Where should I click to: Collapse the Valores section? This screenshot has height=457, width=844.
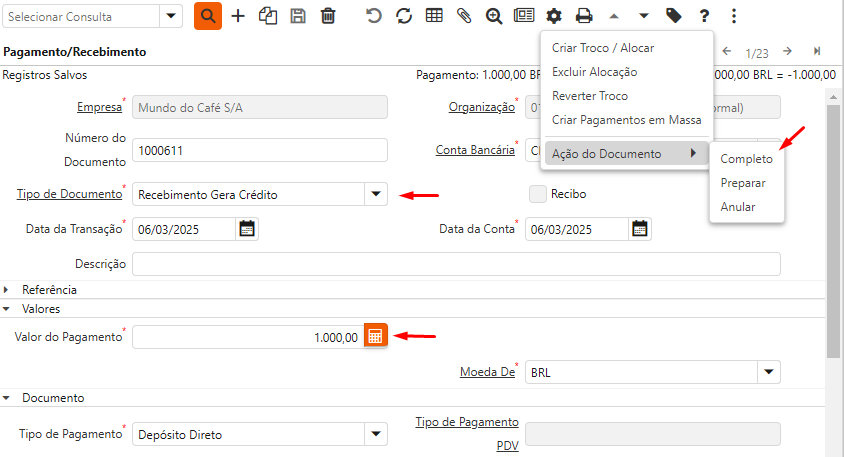pos(7,310)
